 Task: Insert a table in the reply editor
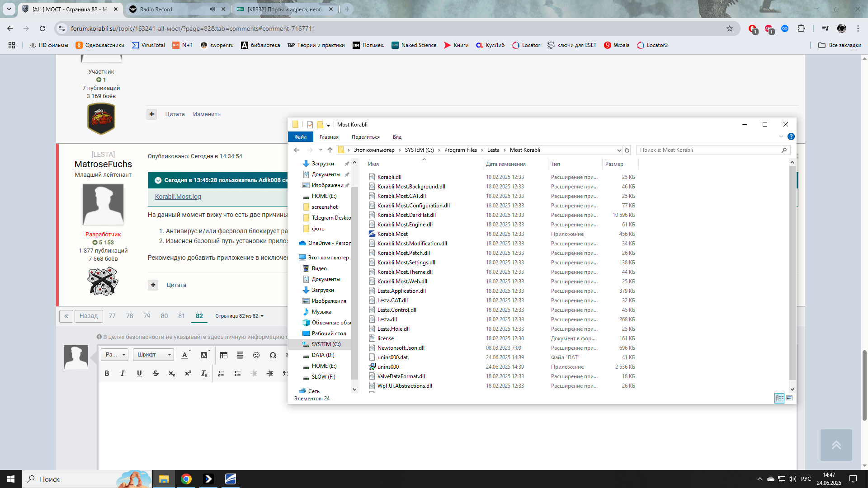224,355
